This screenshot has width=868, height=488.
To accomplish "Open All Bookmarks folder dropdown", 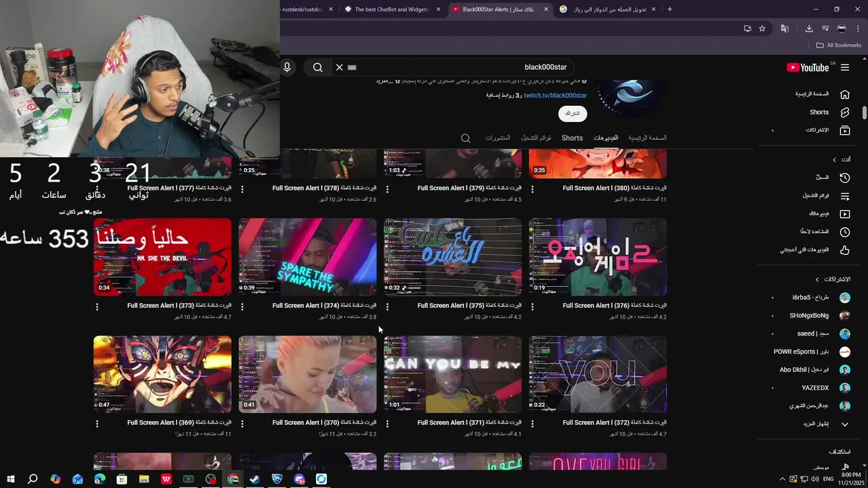I will pyautogui.click(x=839, y=45).
